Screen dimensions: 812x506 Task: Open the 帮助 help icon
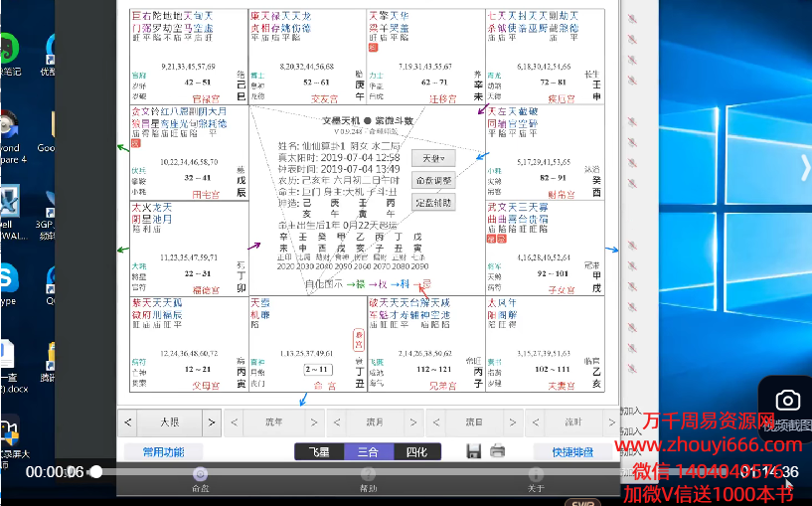tap(368, 475)
